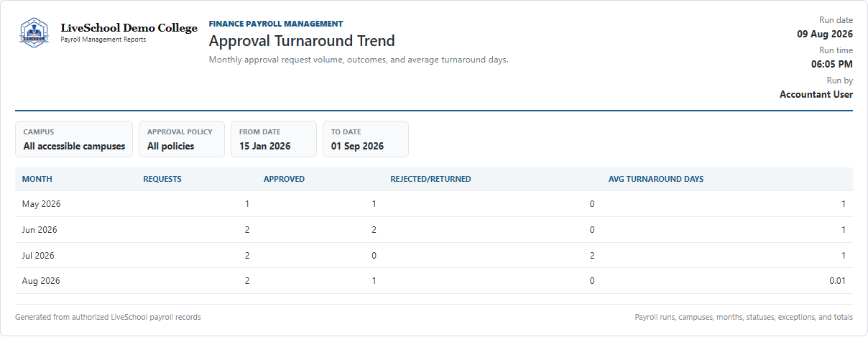The image size is (868, 337).
Task: Select the Jun 2026 row label
Action: (x=40, y=230)
